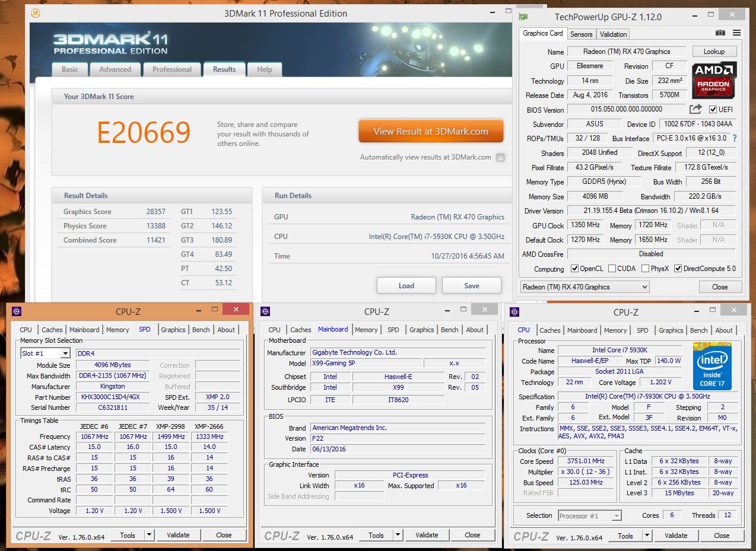
Task: Enable automatically view results at 3DMark.com
Action: click(x=500, y=157)
